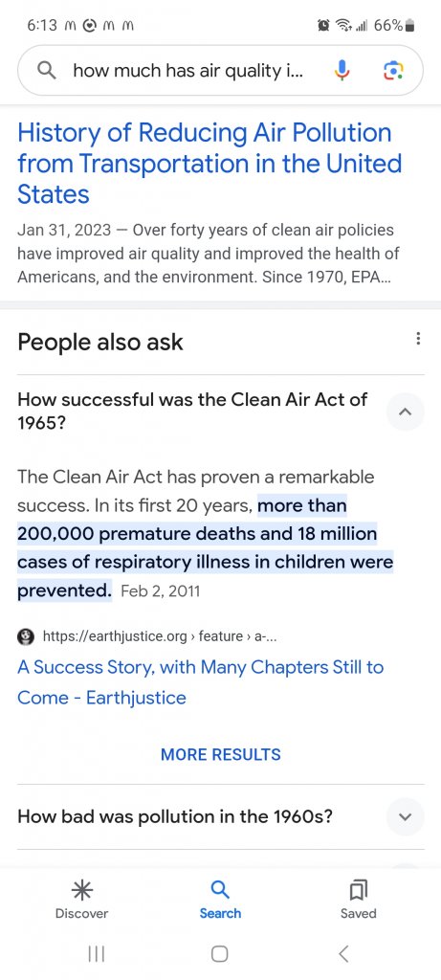This screenshot has width=441, height=980.
Task: Collapse the Clean Air Act 1965 question
Action: pos(406,412)
